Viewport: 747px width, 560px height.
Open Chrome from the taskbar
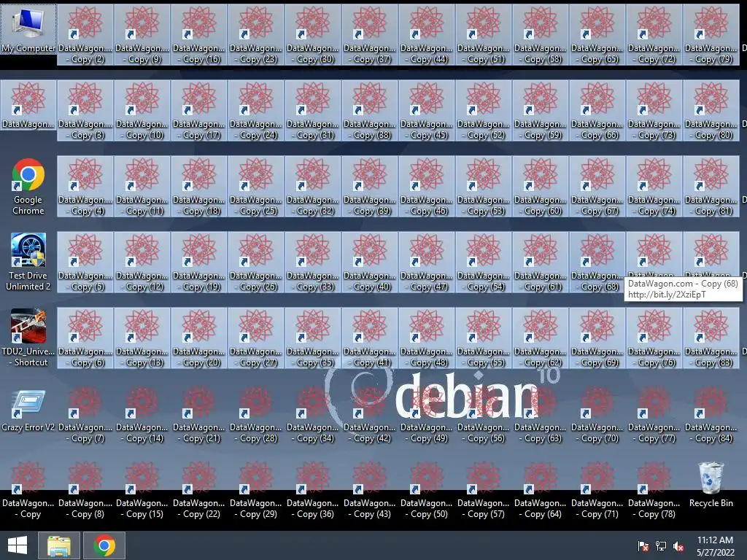pyautogui.click(x=104, y=545)
